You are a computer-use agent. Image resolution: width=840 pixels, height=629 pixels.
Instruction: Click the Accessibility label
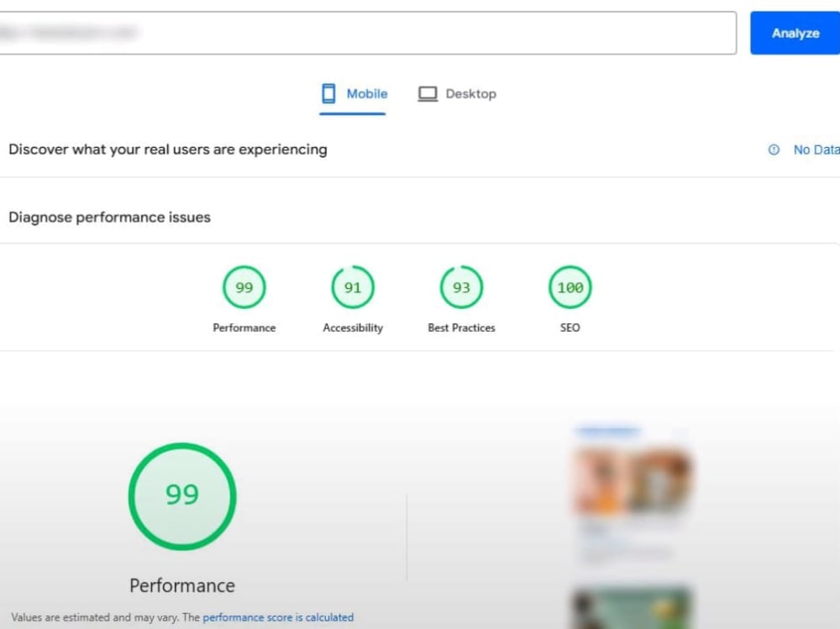[353, 328]
